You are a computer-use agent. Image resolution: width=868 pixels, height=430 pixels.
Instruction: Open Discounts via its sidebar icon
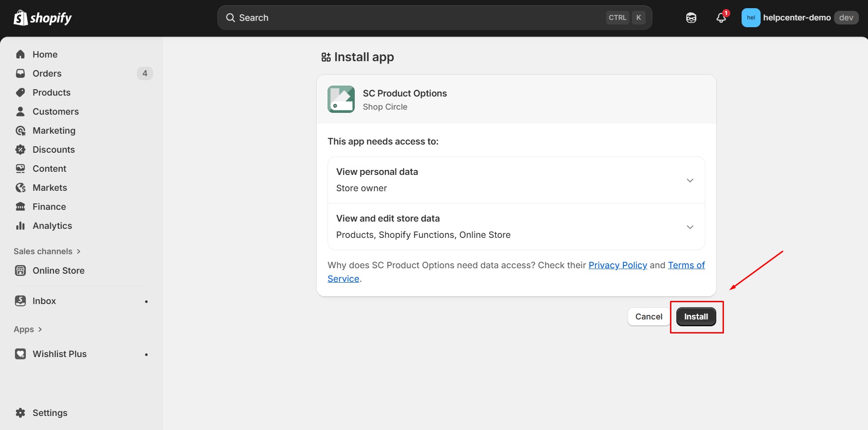(x=21, y=149)
